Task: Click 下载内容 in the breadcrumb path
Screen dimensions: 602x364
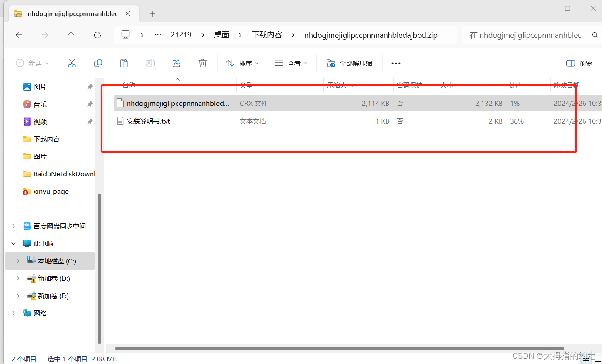Action: coord(267,35)
